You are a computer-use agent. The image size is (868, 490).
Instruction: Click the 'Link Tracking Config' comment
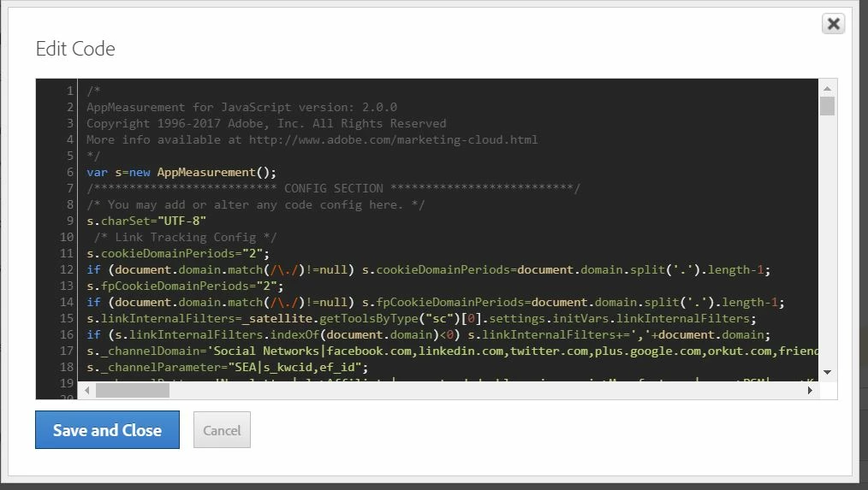pyautogui.click(x=185, y=237)
